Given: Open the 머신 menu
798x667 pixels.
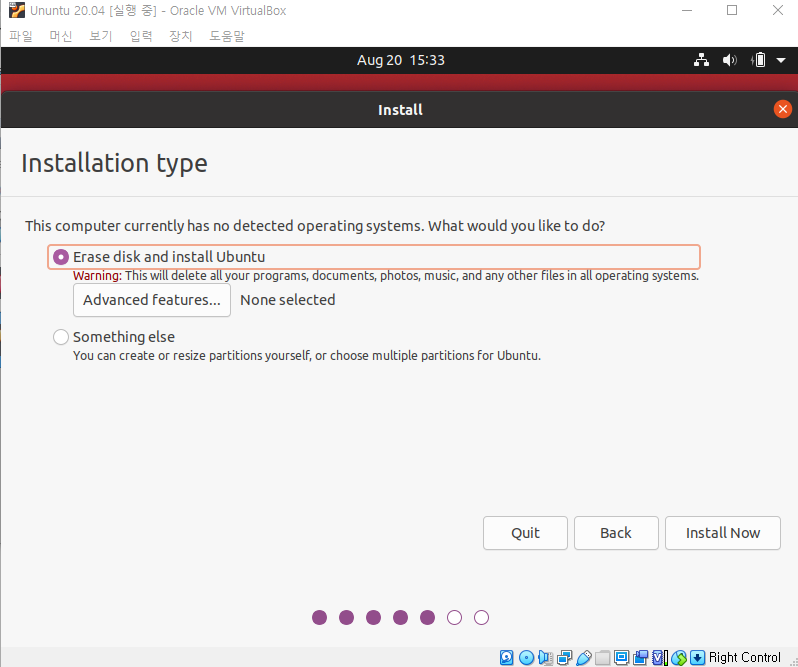Looking at the screenshot, I should pyautogui.click(x=61, y=36).
